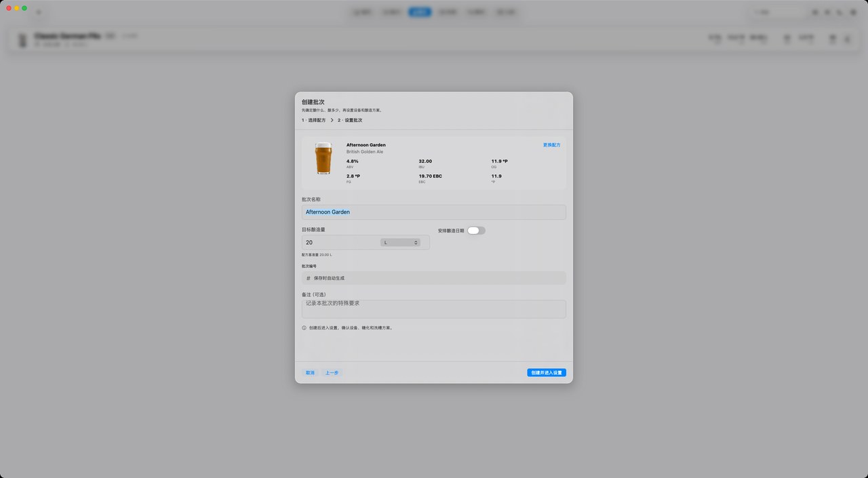Click the Afternoon Garden beer glass thumbnail

pyautogui.click(x=323, y=159)
